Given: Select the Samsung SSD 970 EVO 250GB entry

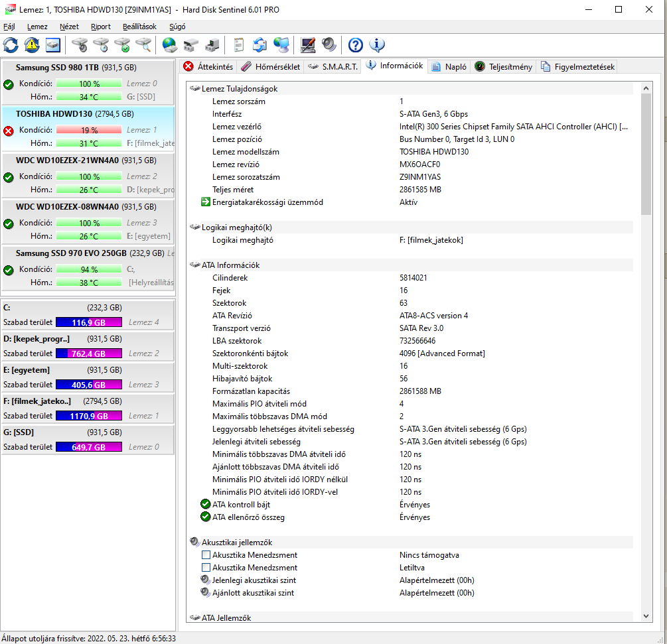Looking at the screenshot, I should [x=88, y=268].
